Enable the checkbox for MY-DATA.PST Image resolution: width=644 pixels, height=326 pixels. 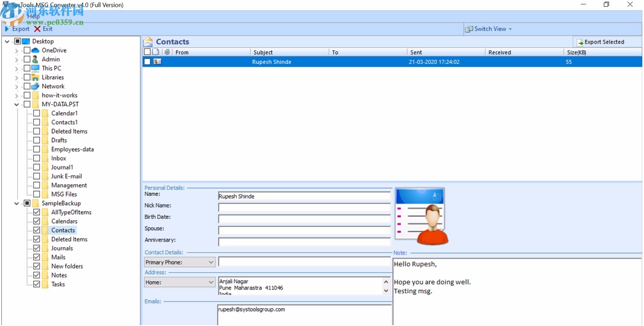pos(26,104)
